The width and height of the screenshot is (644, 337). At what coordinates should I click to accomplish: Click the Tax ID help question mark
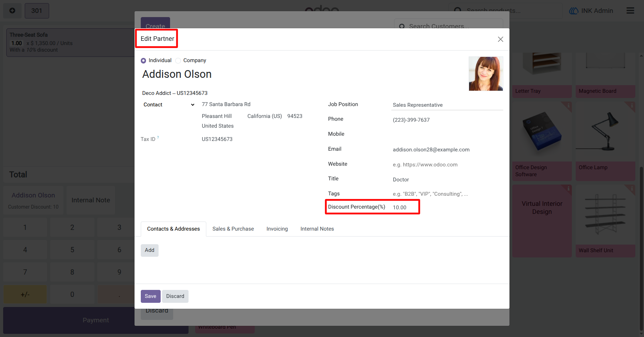pos(158,137)
